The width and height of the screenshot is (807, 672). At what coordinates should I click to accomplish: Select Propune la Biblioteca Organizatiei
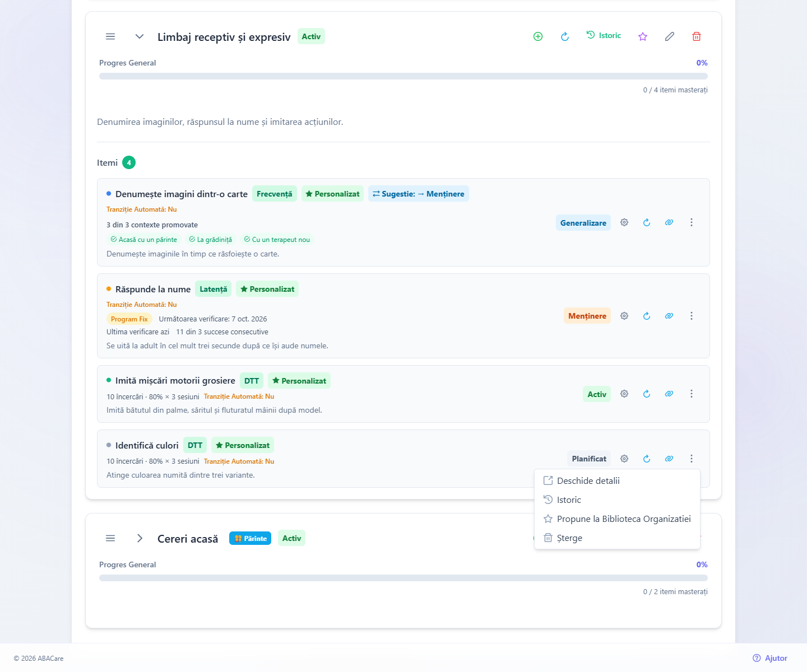pos(617,519)
